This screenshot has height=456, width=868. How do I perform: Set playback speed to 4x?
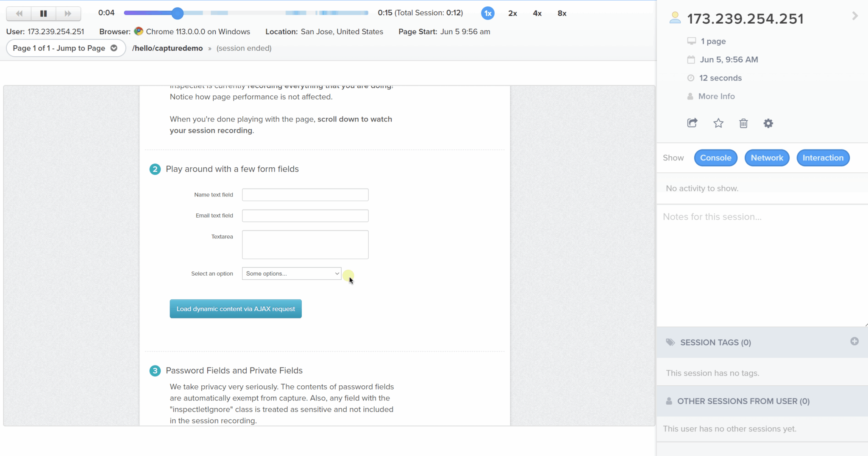tap(537, 13)
